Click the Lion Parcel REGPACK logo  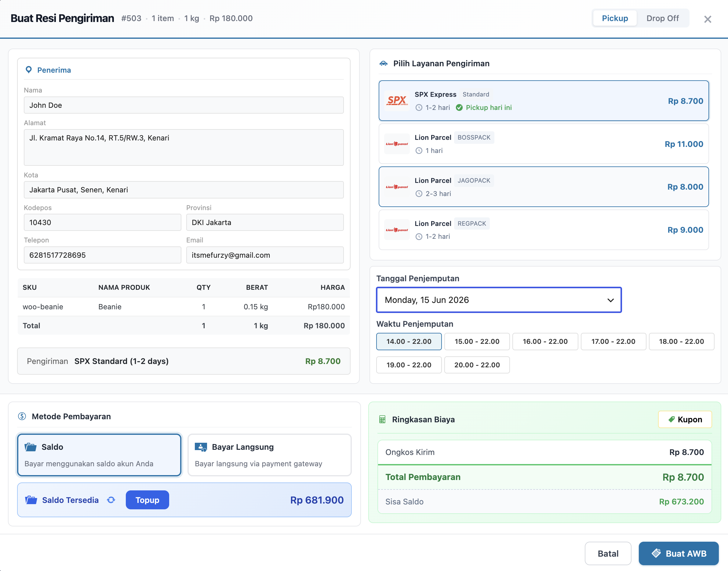click(397, 230)
